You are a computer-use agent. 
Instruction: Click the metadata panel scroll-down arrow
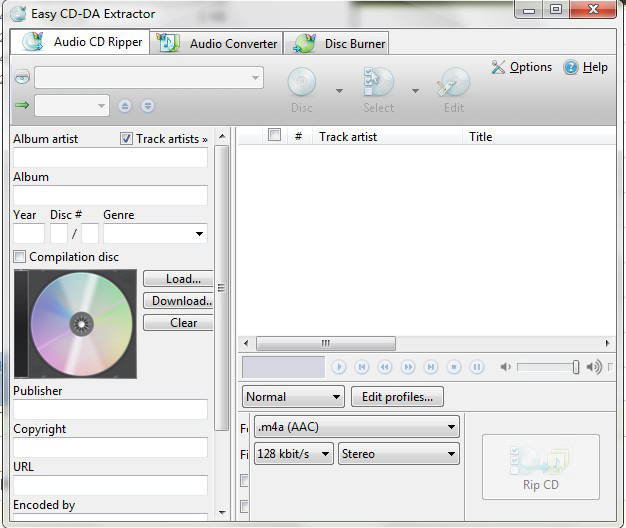[x=222, y=512]
